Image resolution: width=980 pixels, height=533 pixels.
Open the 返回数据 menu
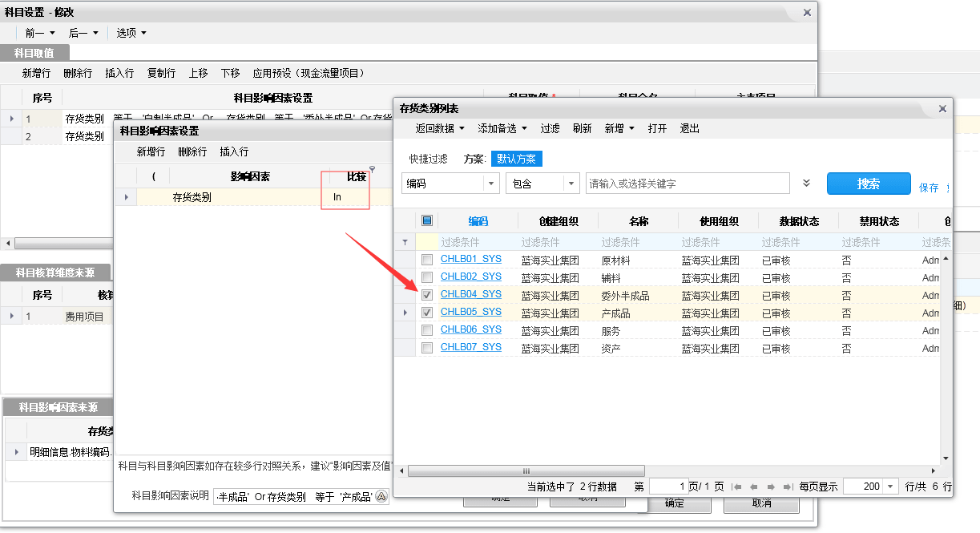[x=440, y=128]
